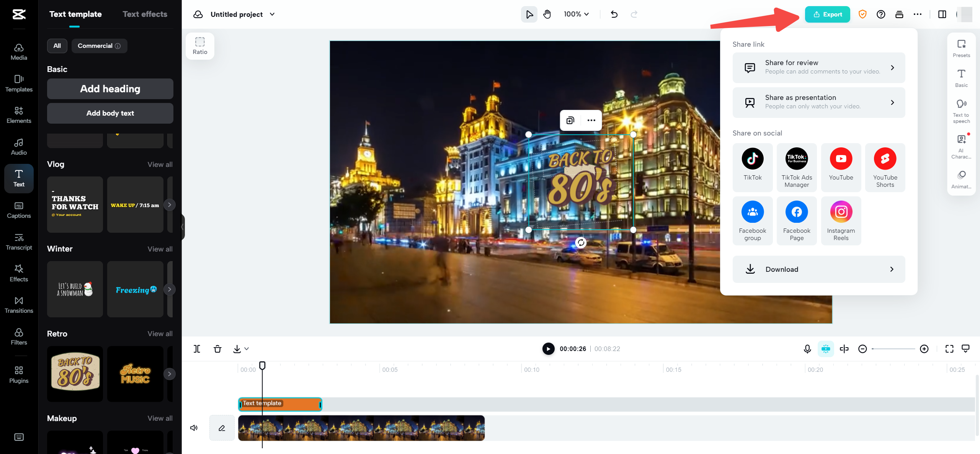Select the hand pan tool
Viewport: 980px width, 454px height.
click(x=547, y=15)
